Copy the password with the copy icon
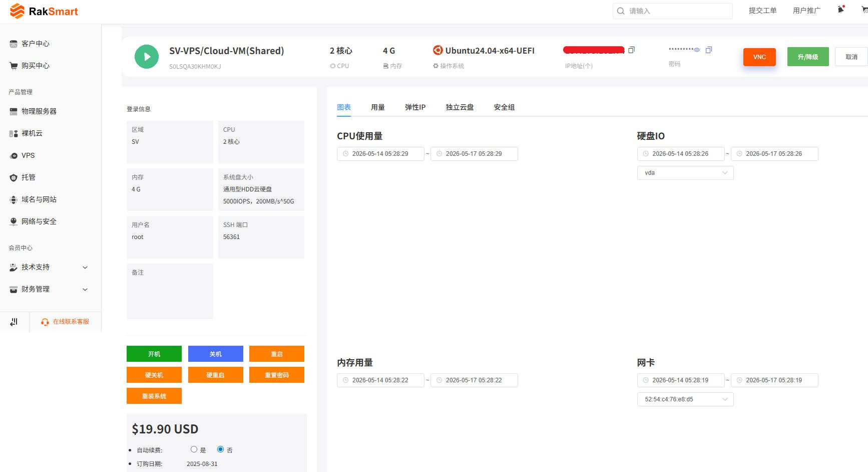Screen dimensions: 868x472 [x=709, y=50]
